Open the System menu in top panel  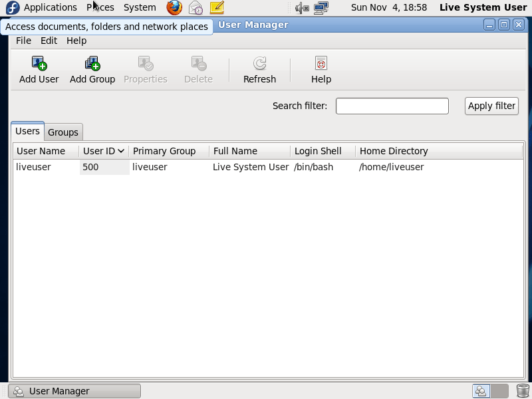point(140,7)
